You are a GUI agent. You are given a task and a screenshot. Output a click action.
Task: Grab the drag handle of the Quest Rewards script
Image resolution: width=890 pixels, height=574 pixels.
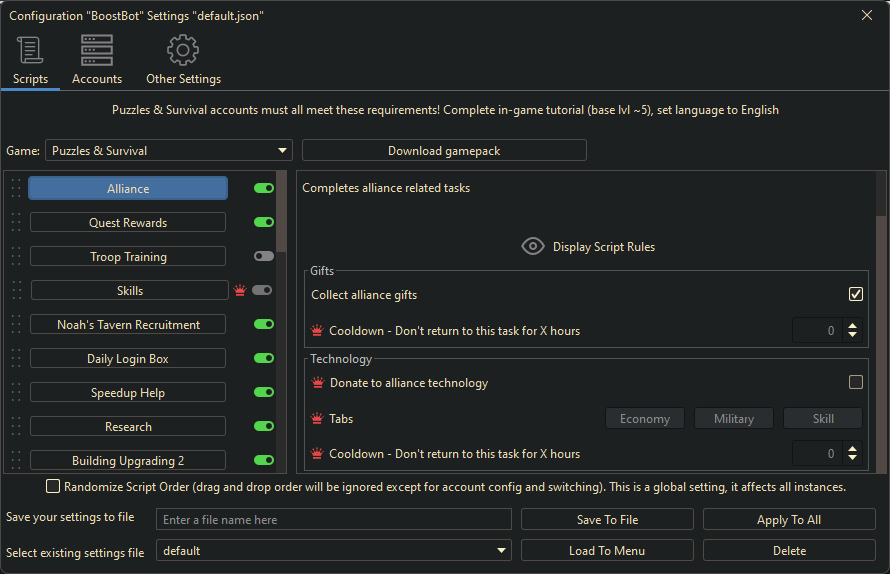(16, 222)
